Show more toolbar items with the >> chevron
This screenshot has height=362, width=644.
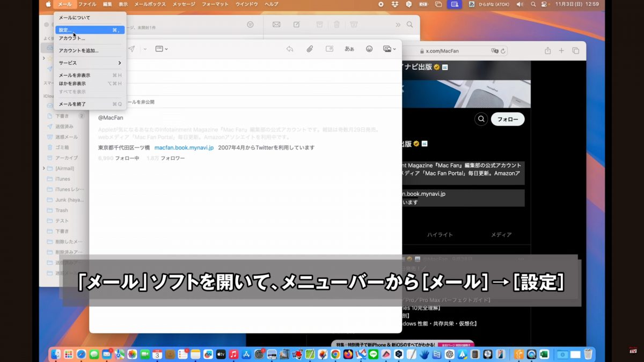(x=398, y=25)
